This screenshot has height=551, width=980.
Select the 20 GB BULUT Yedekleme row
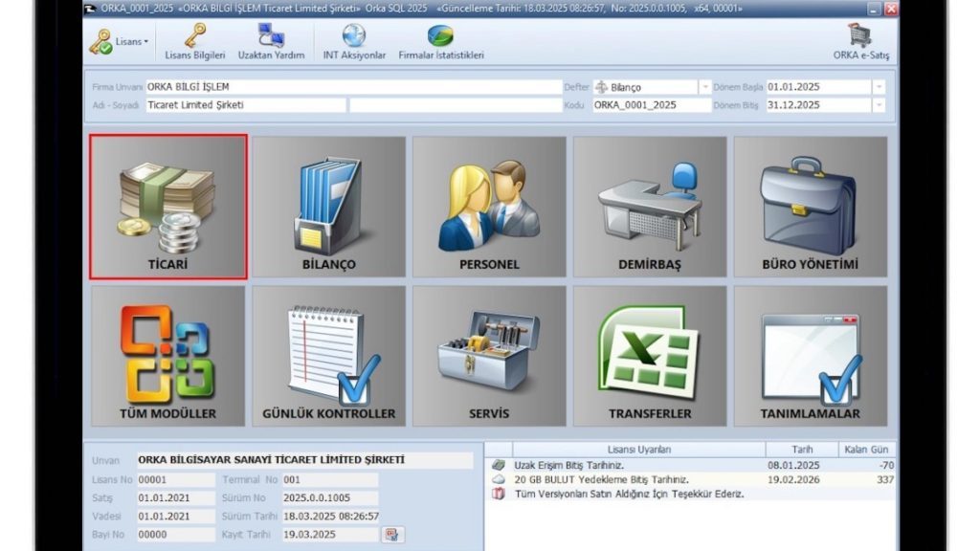[x=692, y=479]
